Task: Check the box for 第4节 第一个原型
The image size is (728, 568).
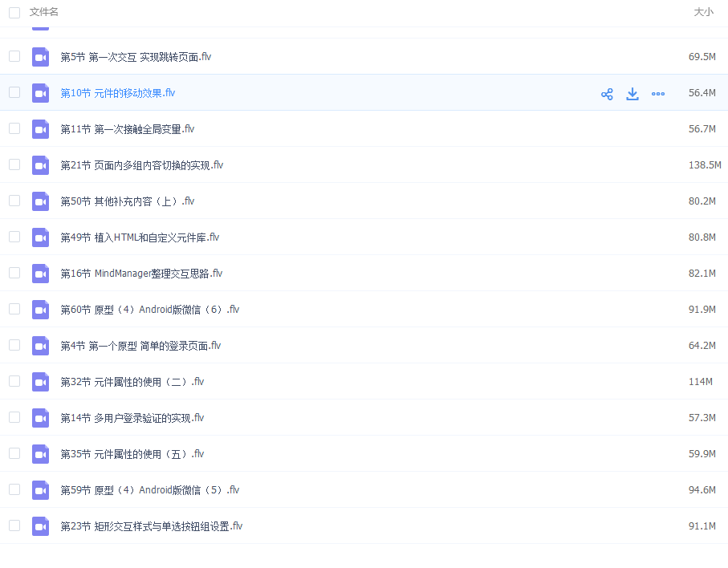Action: pos(14,345)
